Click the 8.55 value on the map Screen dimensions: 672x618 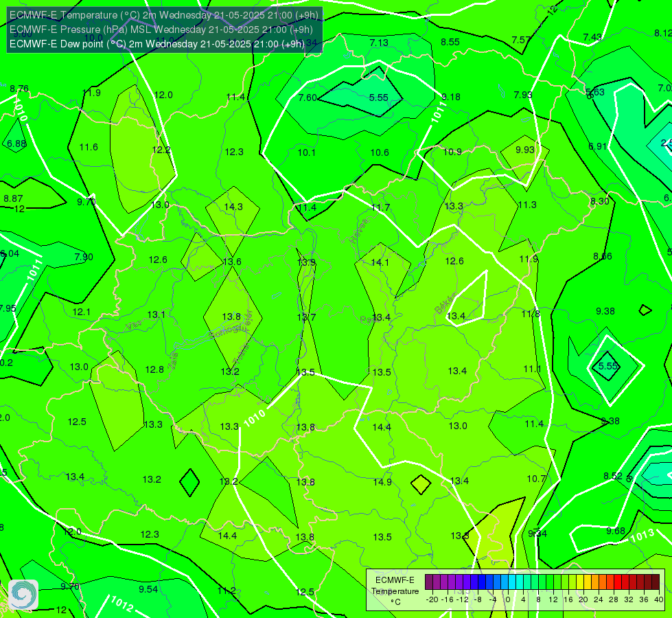(x=450, y=42)
